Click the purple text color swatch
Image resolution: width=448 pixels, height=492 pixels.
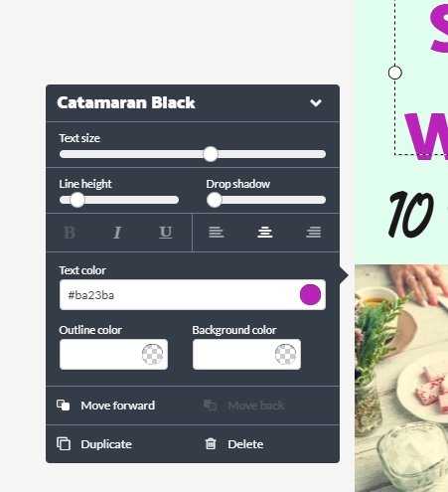coord(310,294)
